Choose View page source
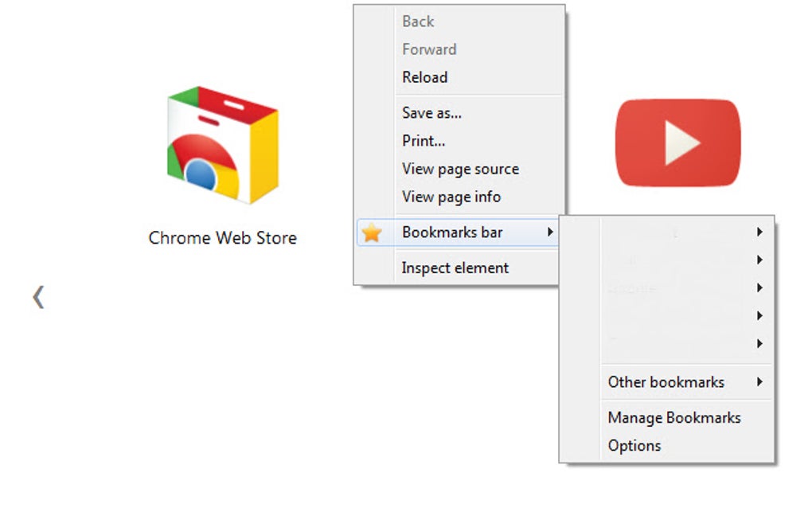 tap(460, 168)
